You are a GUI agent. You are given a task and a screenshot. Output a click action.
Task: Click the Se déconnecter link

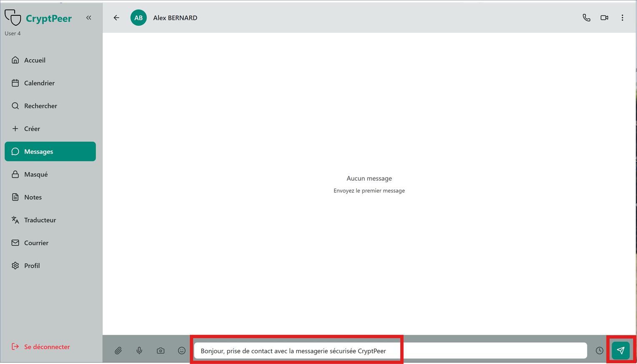pyautogui.click(x=47, y=347)
